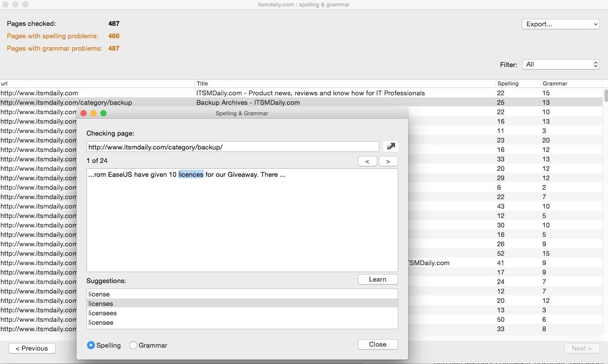This screenshot has height=364, width=608.
Task: Minimize the Spelling & Grammar dialog yellow button
Action: coord(93,113)
